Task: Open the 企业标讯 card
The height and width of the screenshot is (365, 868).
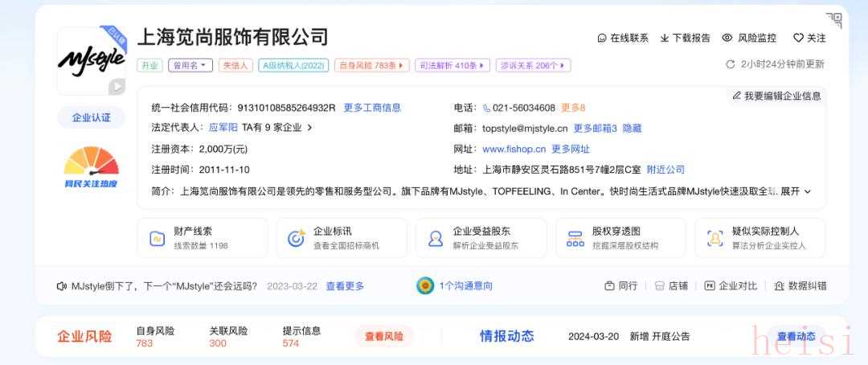Action: (x=342, y=238)
